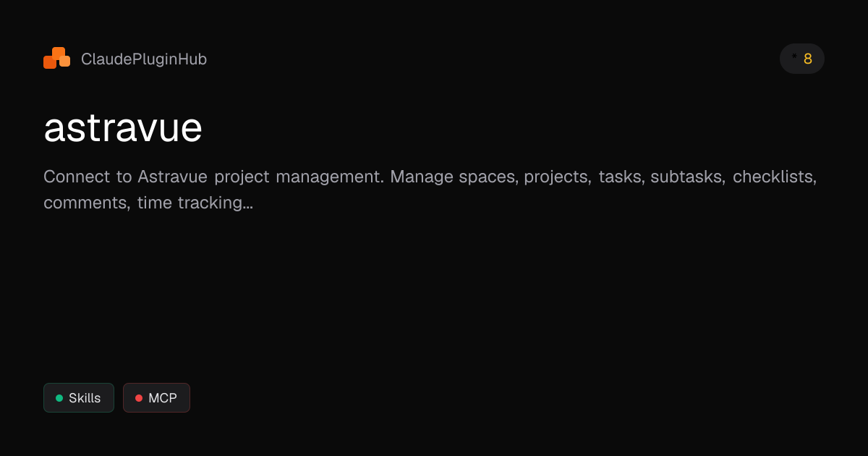Click "Manage spaces" in the description
This screenshot has width=868, height=456.
pyautogui.click(x=454, y=177)
